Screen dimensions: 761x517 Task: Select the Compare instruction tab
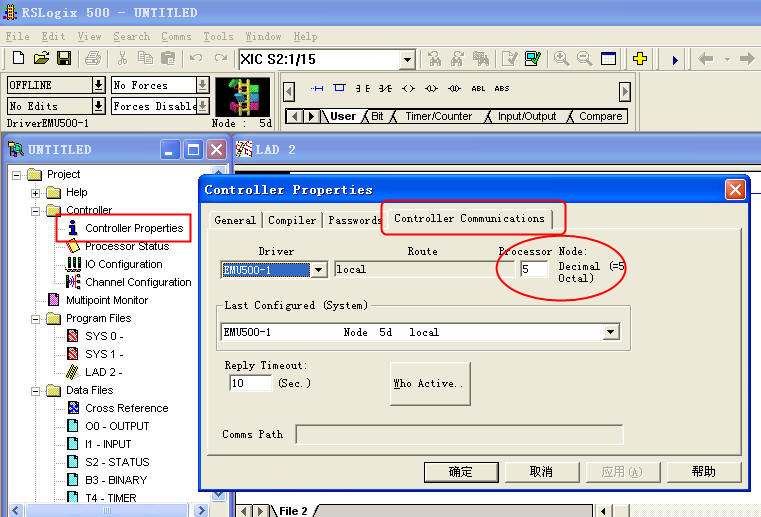click(x=600, y=117)
